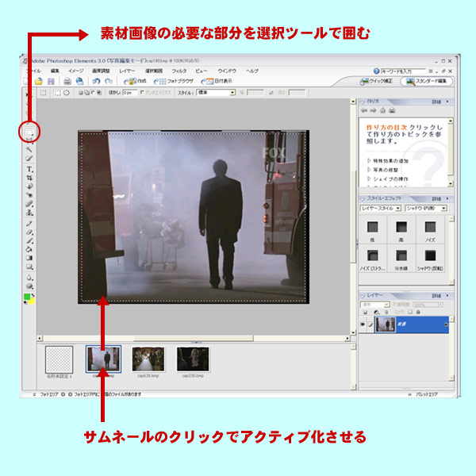Select the Red Eye Removal tool
The image size is (476, 476).
(x=29, y=195)
